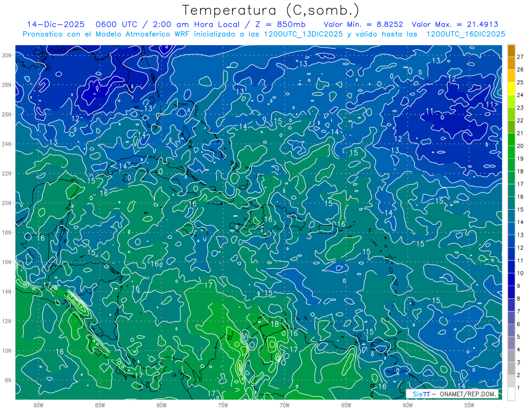Click latitude axis label 18N
Image resolution: width=532 pixels, height=411 pixels.
(x=7, y=232)
